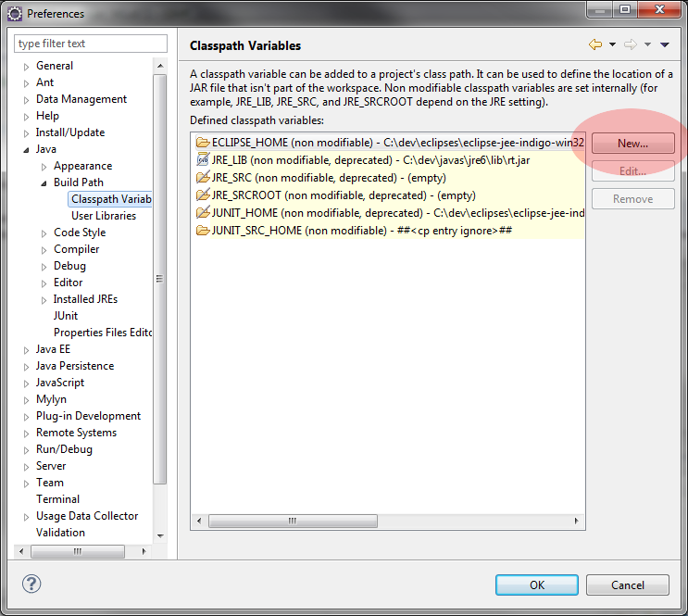
Task: Open the back history dropdown arrow
Action: click(612, 44)
